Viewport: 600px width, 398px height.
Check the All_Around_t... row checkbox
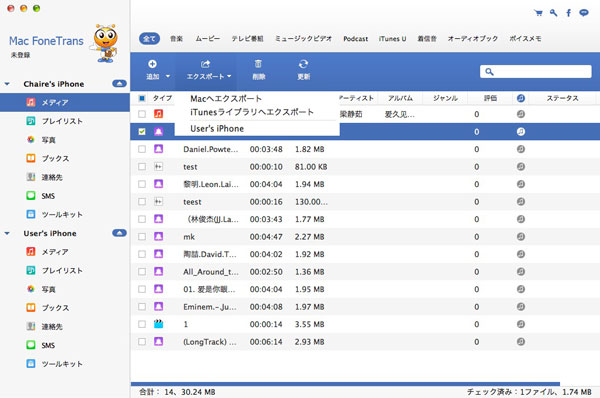(142, 271)
